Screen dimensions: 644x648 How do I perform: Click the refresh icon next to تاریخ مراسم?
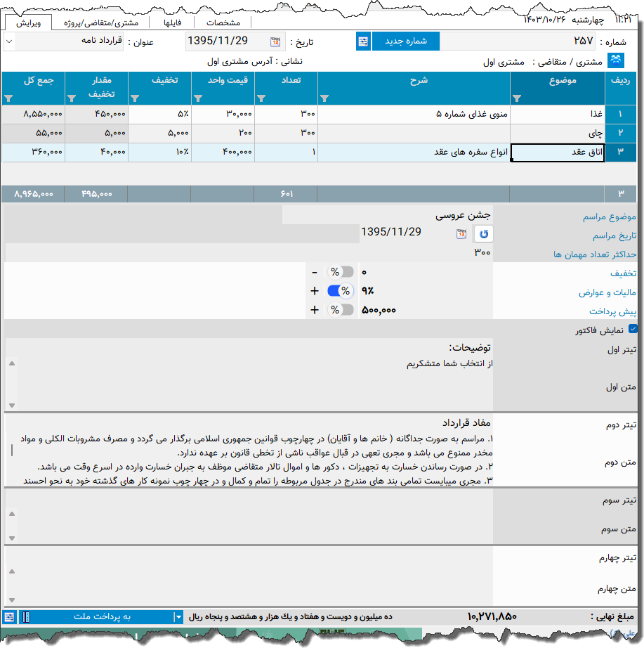pyautogui.click(x=483, y=234)
